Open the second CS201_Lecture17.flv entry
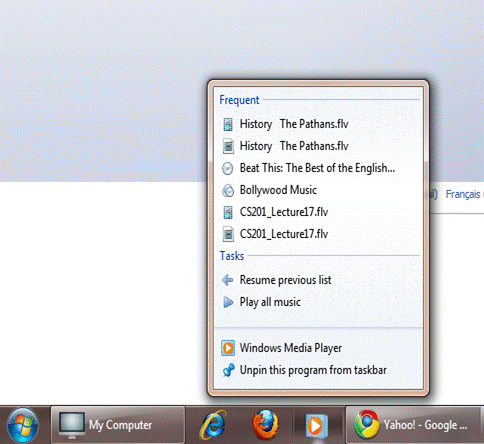This screenshot has width=484, height=444. point(318,234)
